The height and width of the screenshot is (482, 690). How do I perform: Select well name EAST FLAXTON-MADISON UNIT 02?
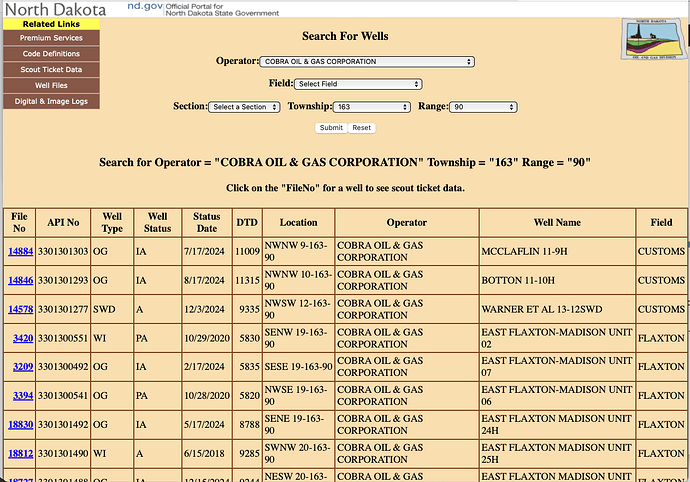pos(557,338)
